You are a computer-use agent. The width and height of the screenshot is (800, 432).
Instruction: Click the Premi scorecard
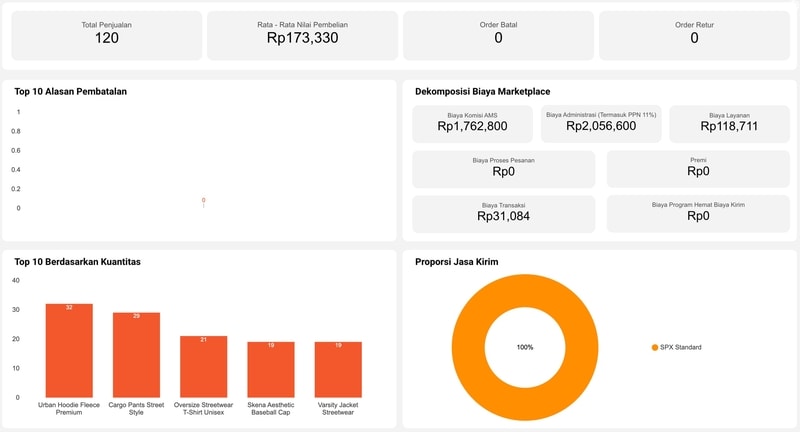[698, 168]
